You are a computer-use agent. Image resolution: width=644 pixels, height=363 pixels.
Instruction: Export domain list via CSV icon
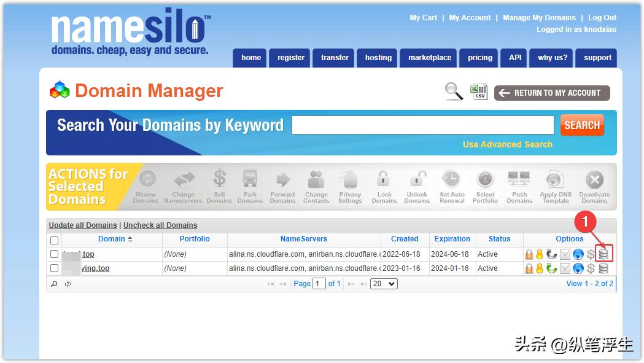click(x=478, y=91)
